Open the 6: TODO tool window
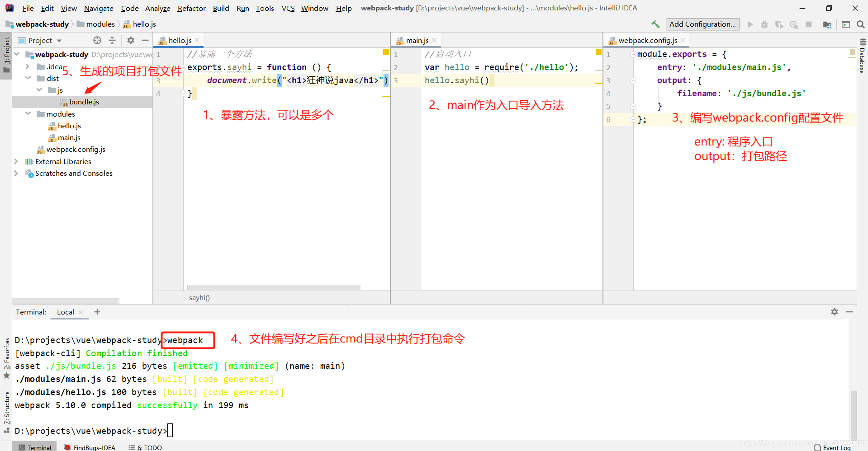The width and height of the screenshot is (868, 451). [x=145, y=447]
